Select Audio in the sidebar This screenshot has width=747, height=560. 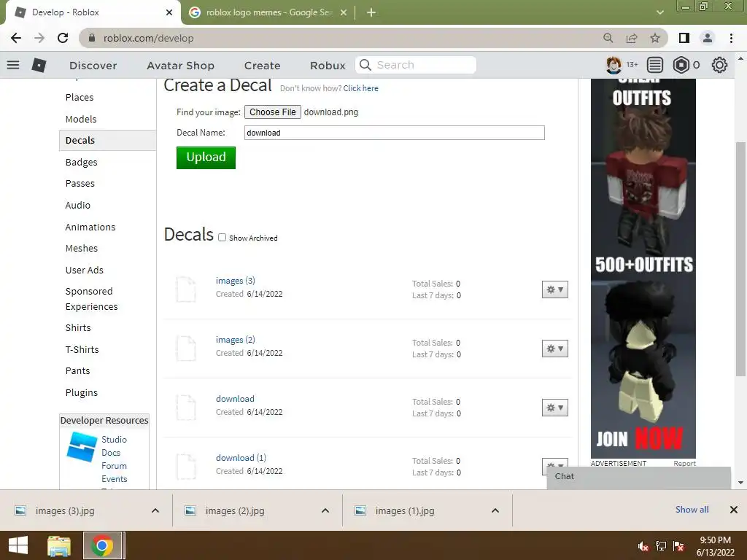[77, 205]
